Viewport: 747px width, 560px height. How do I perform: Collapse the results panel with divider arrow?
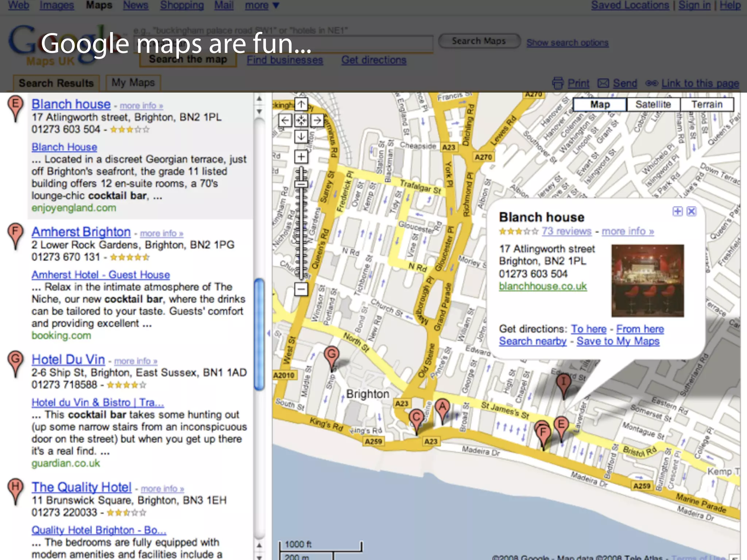click(x=269, y=333)
